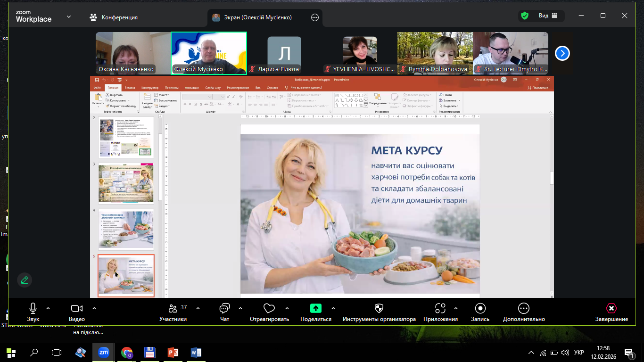This screenshot has width=644, height=362.
Task: Switch to the Конференция tab
Action: point(114,17)
